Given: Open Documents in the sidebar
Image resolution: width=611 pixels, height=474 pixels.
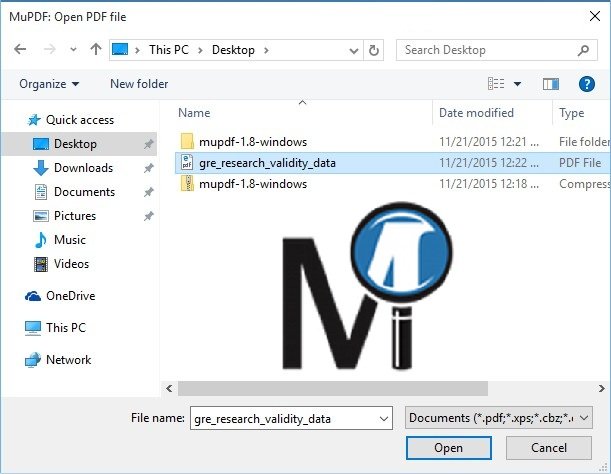Looking at the screenshot, I should pos(85,192).
